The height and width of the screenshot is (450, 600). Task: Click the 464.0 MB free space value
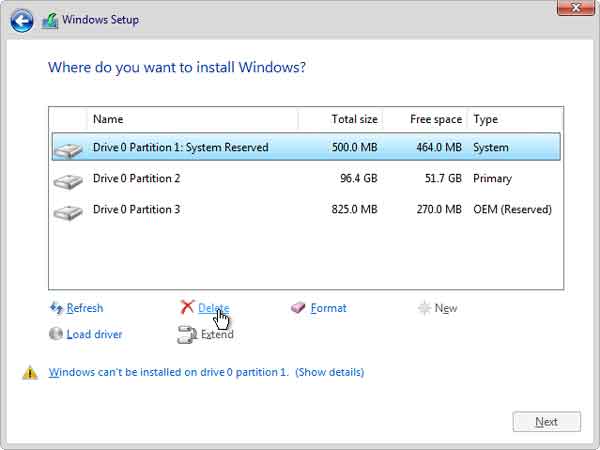coord(439,147)
